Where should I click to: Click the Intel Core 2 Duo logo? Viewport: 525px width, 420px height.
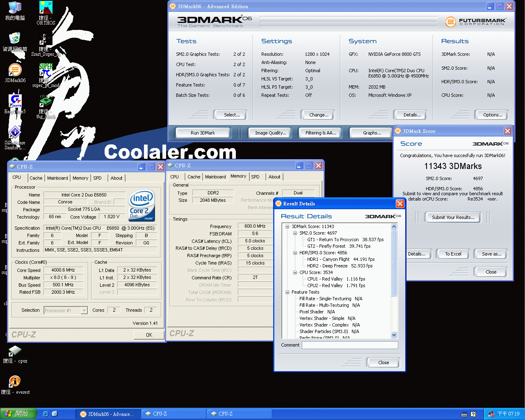pos(142,205)
